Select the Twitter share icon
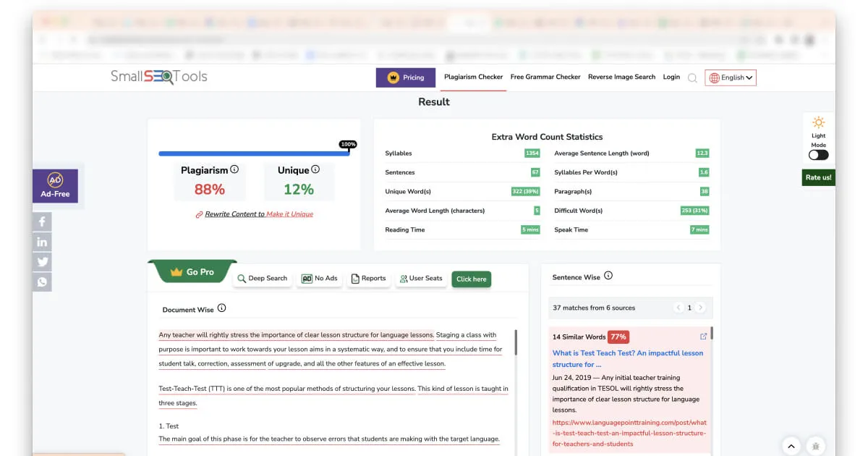The image size is (868, 456). point(42,261)
